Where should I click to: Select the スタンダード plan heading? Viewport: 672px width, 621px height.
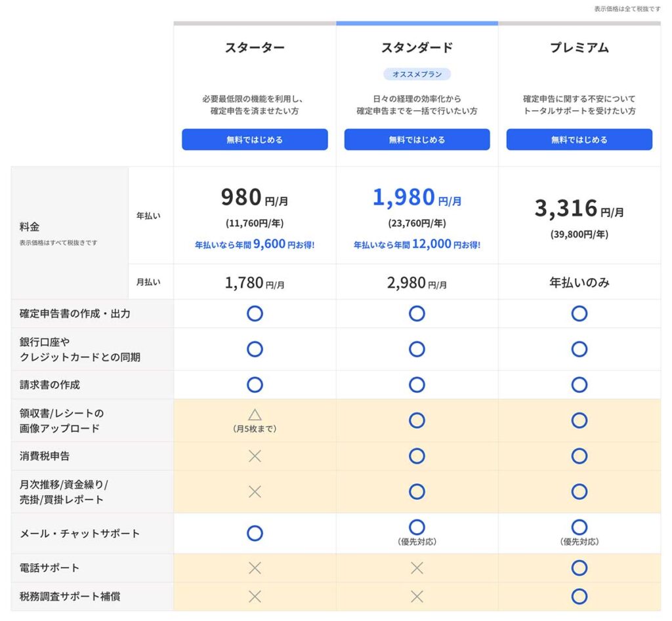pos(417,47)
